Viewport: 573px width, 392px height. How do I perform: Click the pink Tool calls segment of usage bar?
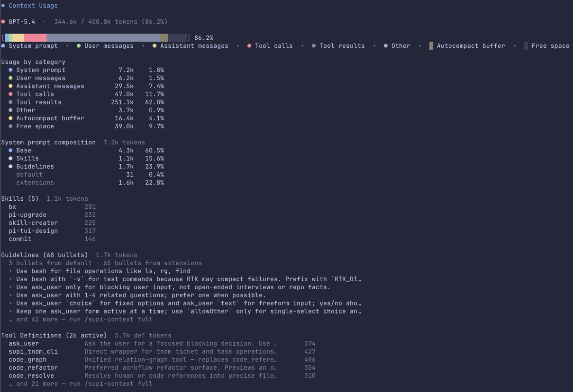(x=35, y=37)
